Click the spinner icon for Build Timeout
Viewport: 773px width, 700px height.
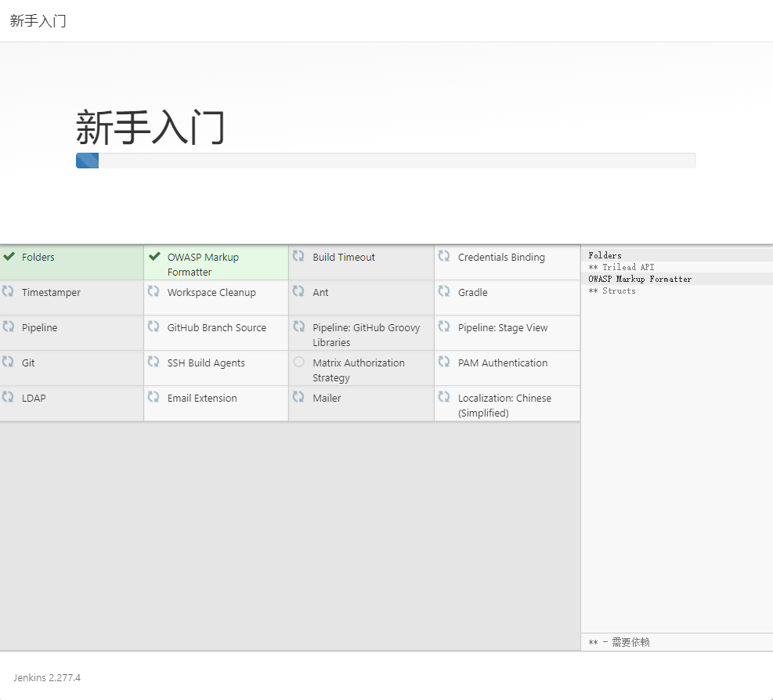pyautogui.click(x=298, y=256)
